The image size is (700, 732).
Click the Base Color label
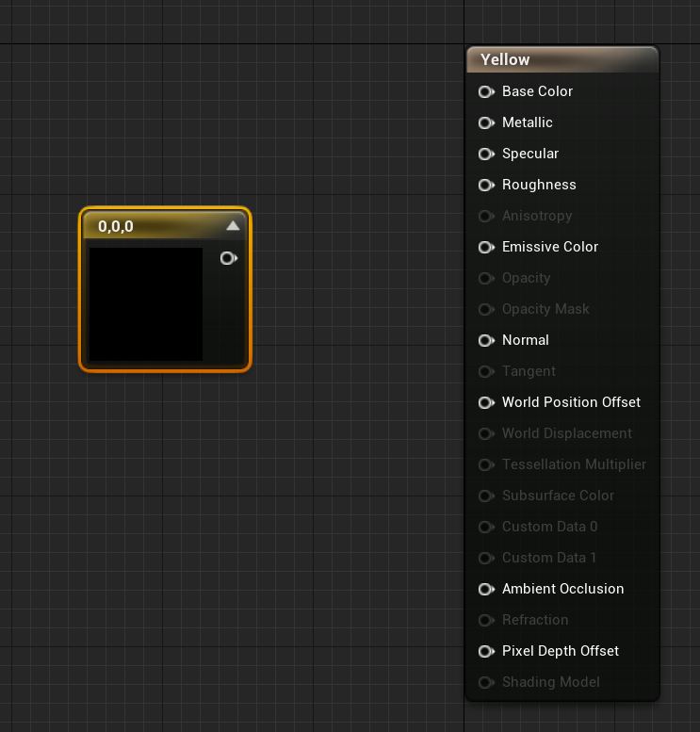(x=537, y=91)
